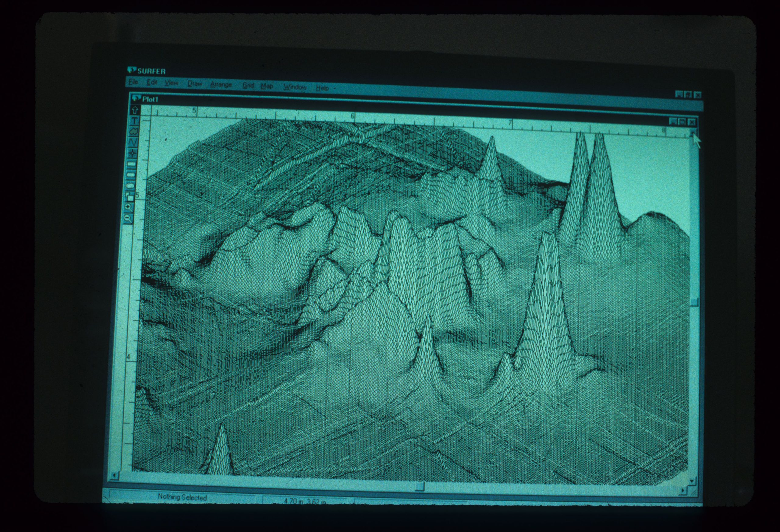Open the Window menu

295,87
